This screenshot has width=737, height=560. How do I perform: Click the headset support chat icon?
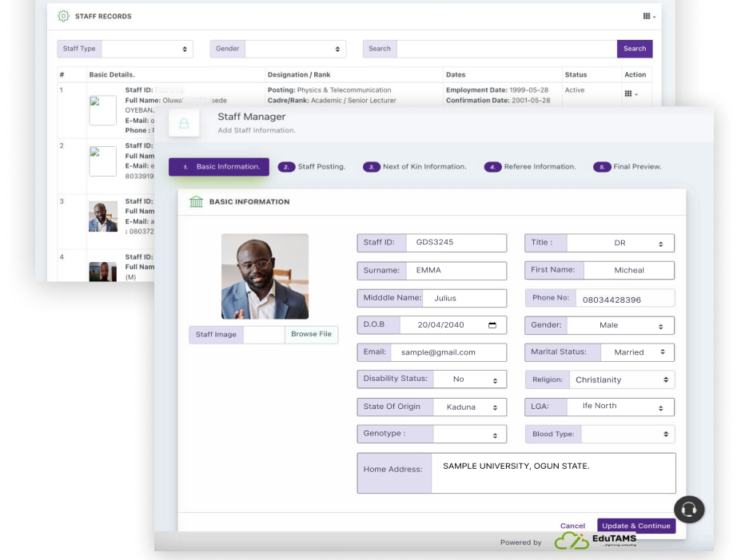tap(689, 509)
